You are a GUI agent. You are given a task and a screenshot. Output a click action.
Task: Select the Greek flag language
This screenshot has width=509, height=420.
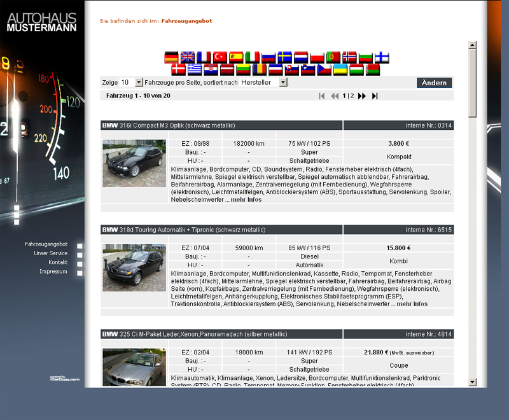point(195,69)
